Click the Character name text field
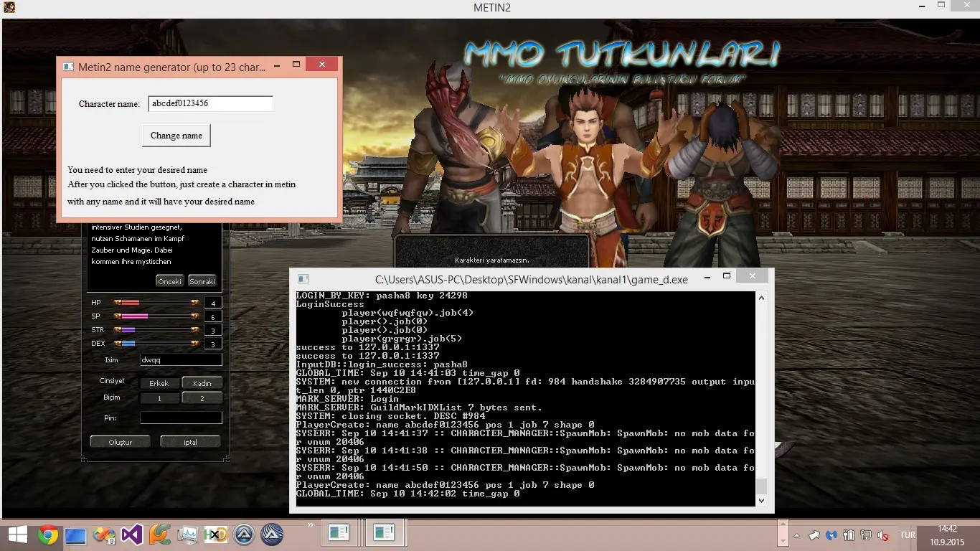The width and height of the screenshot is (980, 551). tap(210, 104)
